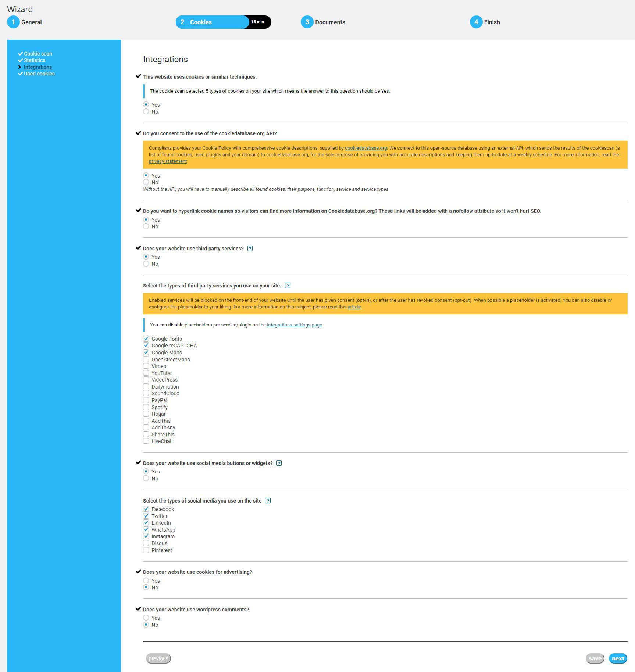
Task: Check Disqus social media
Action: click(146, 543)
